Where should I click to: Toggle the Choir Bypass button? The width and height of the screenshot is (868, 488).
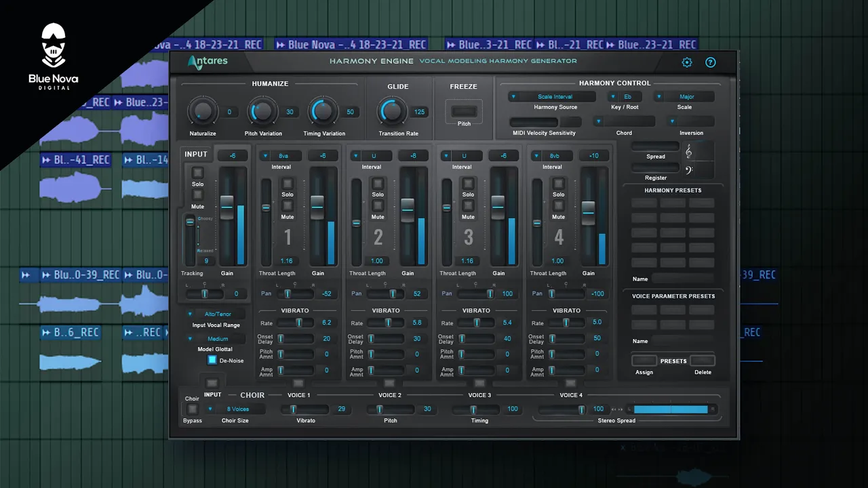click(192, 409)
